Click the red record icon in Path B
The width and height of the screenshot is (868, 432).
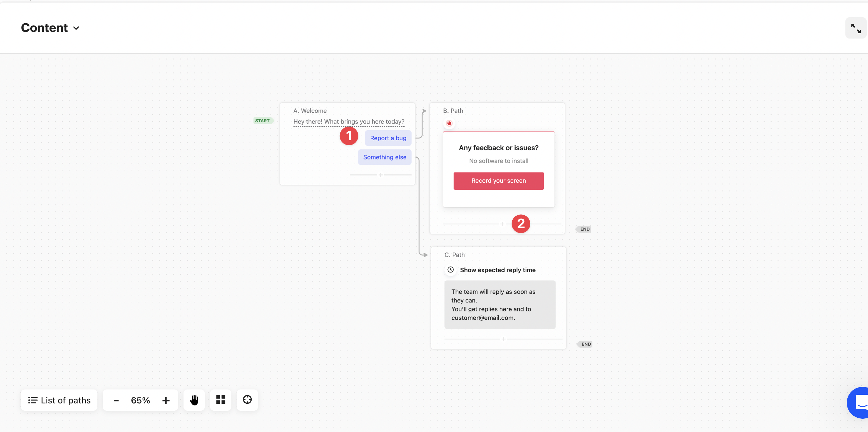(449, 123)
